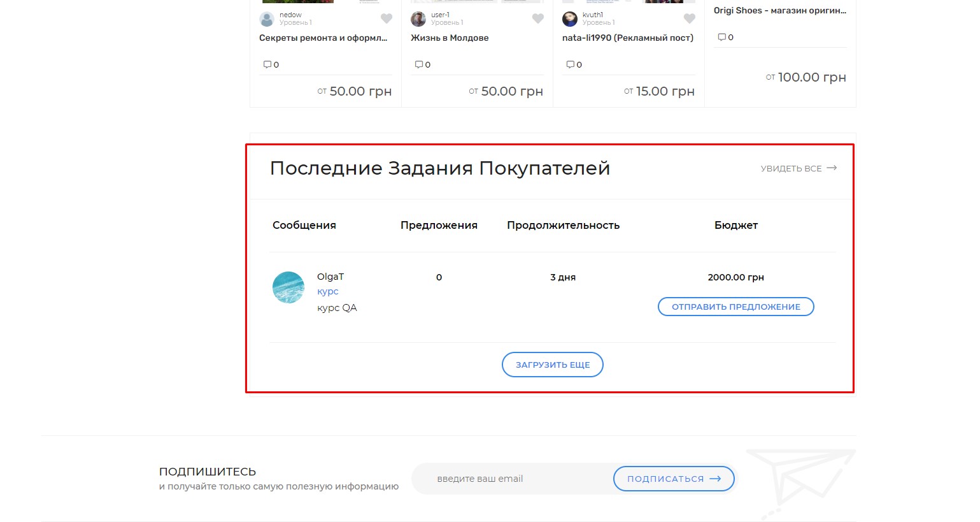This screenshot has width=980, height=522.
Task: Open the Origi Shoes listing title
Action: (x=779, y=11)
